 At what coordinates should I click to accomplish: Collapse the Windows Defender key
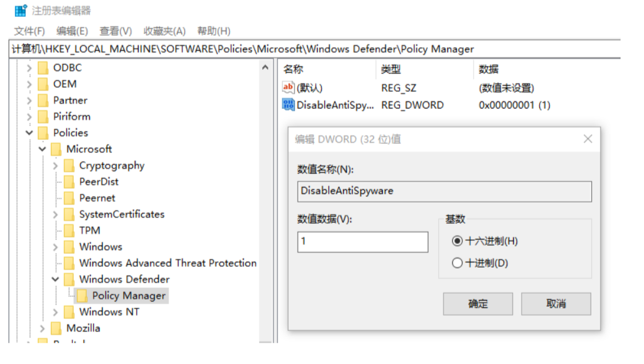(x=55, y=279)
